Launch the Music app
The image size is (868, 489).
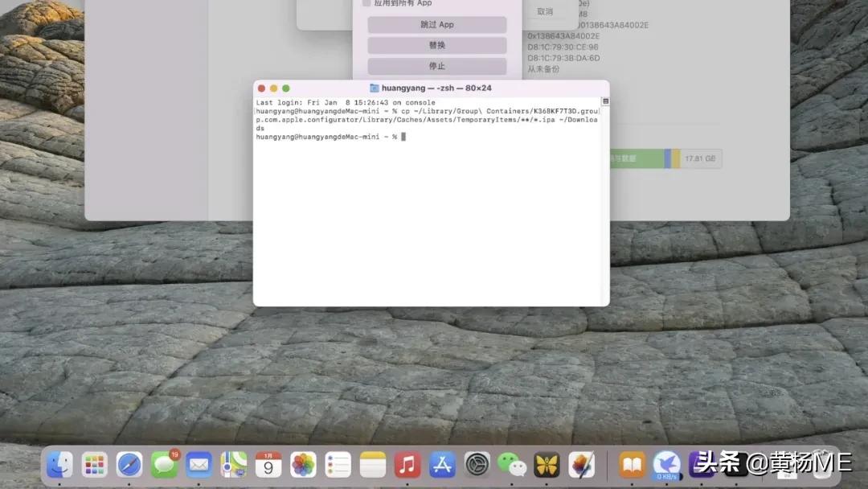point(406,465)
